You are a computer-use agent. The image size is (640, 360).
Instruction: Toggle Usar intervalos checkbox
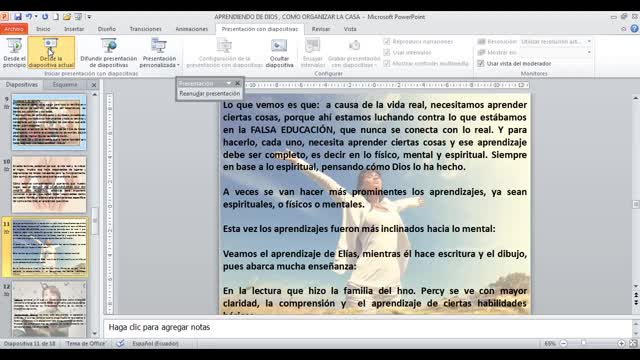pyautogui.click(x=387, y=52)
